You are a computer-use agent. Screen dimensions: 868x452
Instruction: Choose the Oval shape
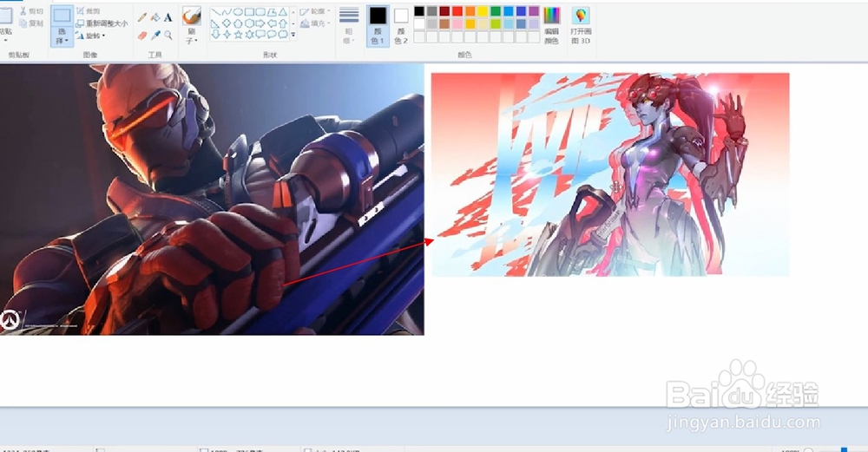pyautogui.click(x=238, y=12)
